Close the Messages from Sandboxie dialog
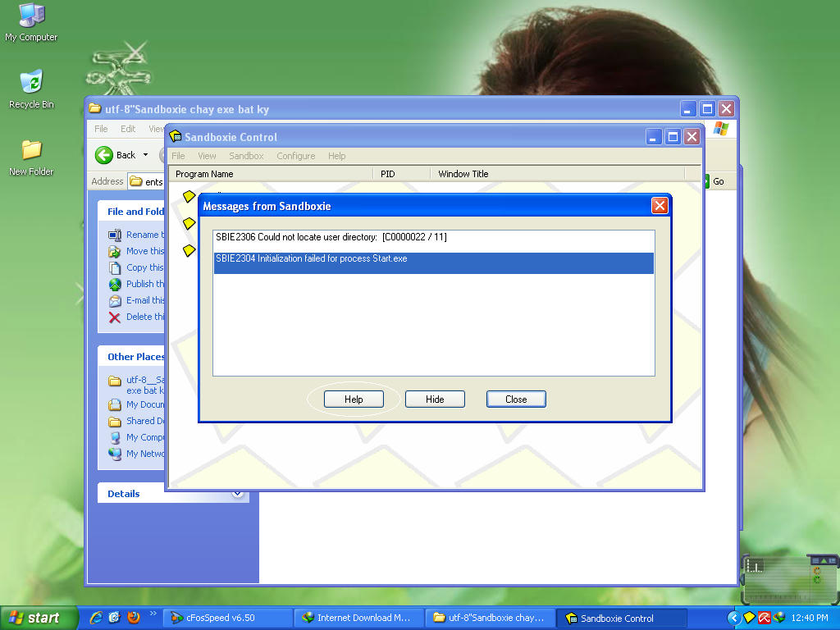The height and width of the screenshot is (630, 840). (660, 206)
